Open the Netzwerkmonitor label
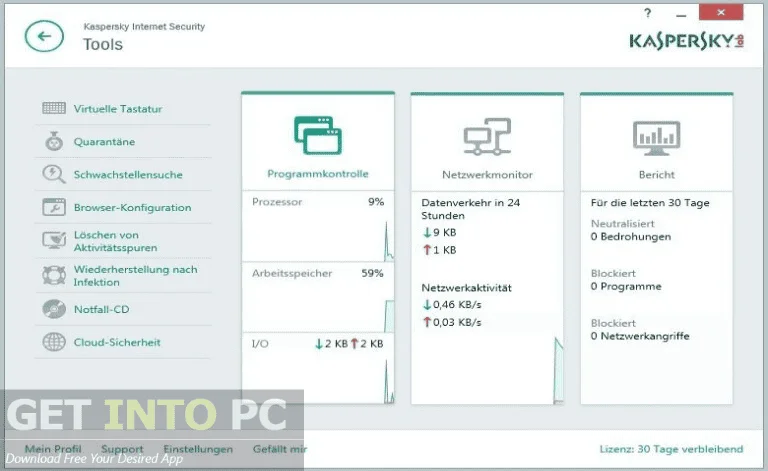This screenshot has height=471, width=768. (487, 175)
